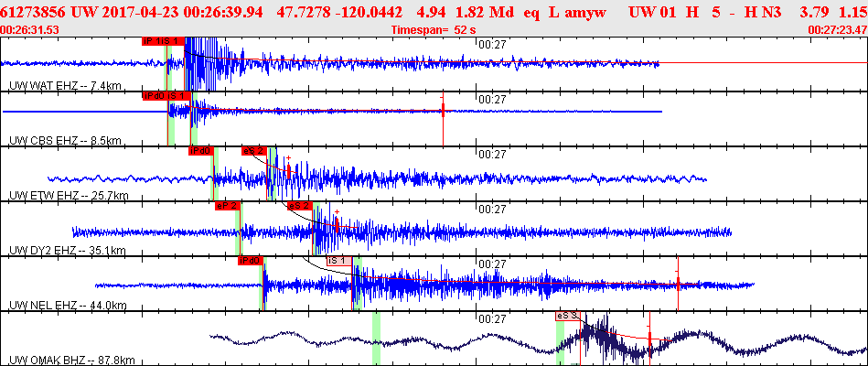Select the iPd0 pick flag on CBS trace
This screenshot has width=868, height=366.
(x=154, y=96)
